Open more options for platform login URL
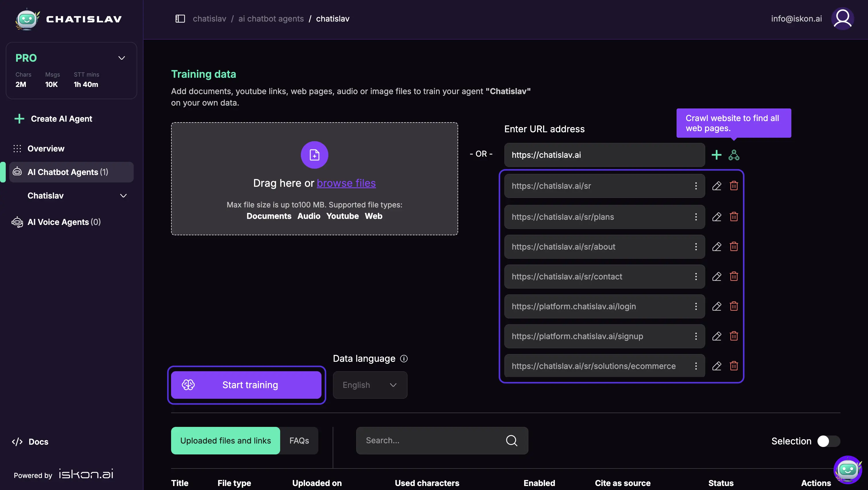The image size is (868, 490). click(x=696, y=306)
